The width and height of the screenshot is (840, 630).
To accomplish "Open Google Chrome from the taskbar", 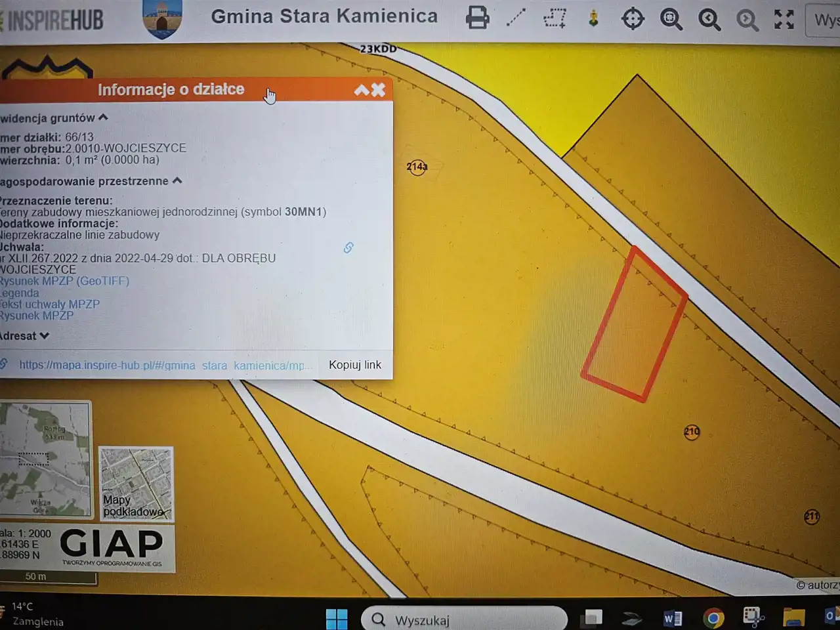I will click(713, 618).
